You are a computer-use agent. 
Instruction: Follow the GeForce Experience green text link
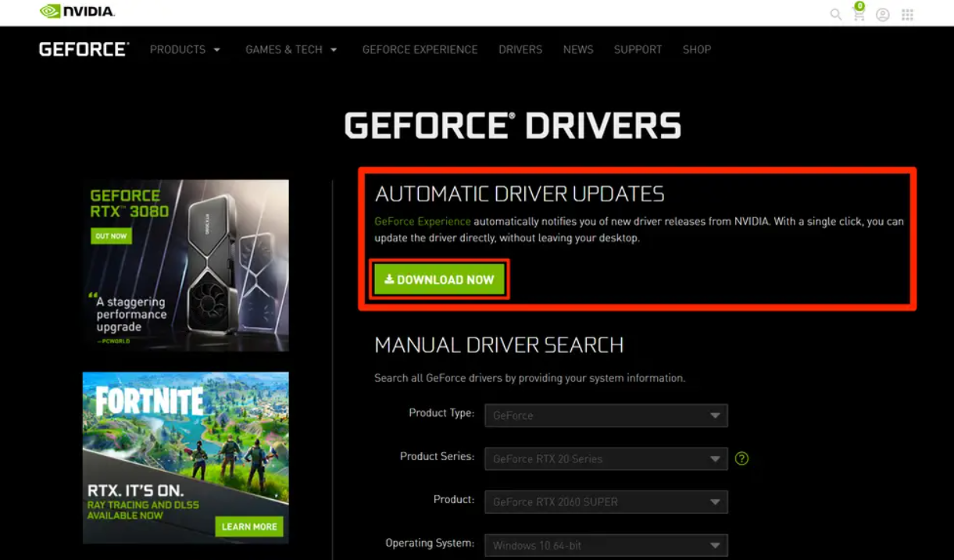[422, 221]
